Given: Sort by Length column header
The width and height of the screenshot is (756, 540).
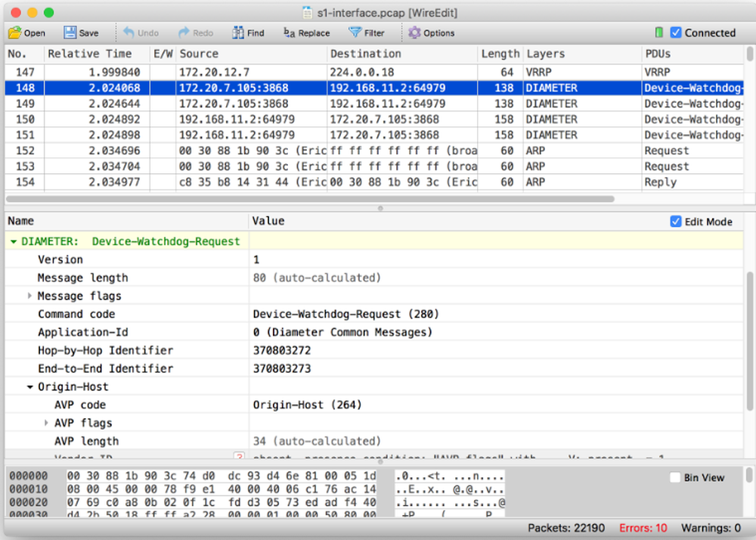Looking at the screenshot, I should coord(500,54).
